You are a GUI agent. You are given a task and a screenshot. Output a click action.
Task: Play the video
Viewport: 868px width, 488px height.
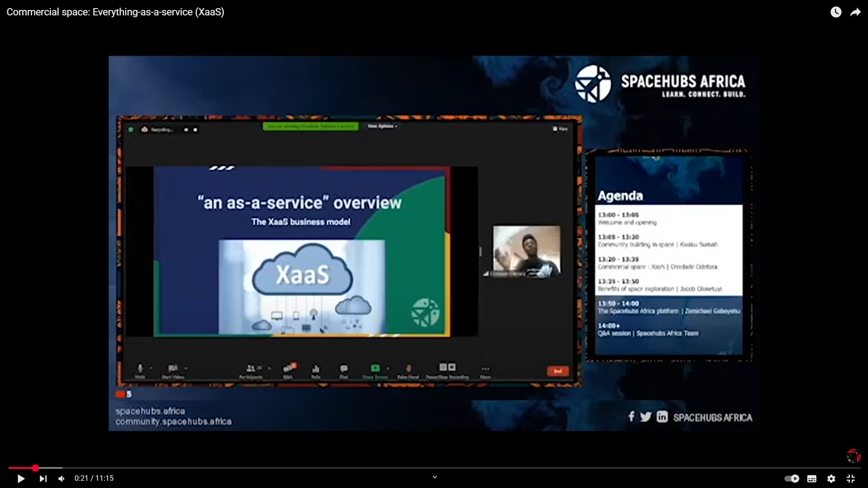click(x=21, y=478)
